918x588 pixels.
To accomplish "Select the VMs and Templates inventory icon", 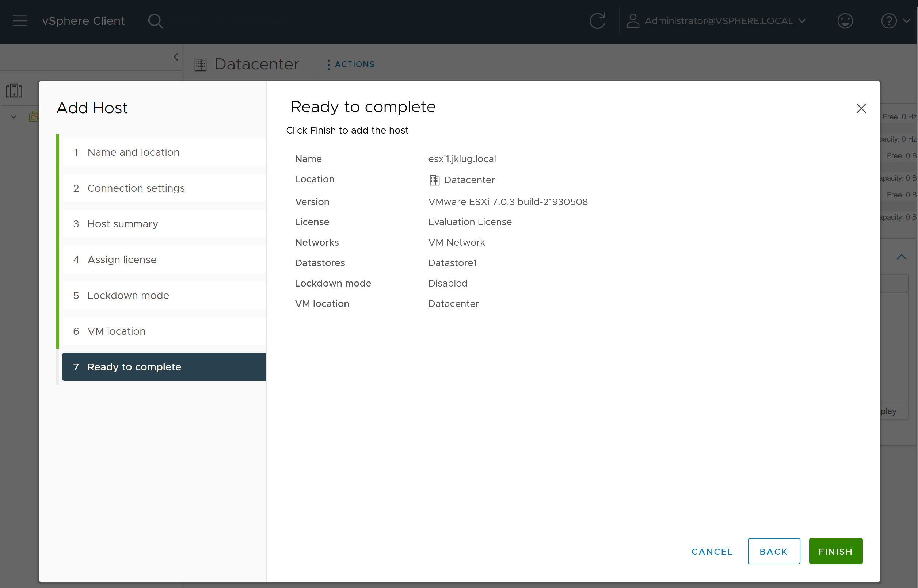I will coord(15,91).
